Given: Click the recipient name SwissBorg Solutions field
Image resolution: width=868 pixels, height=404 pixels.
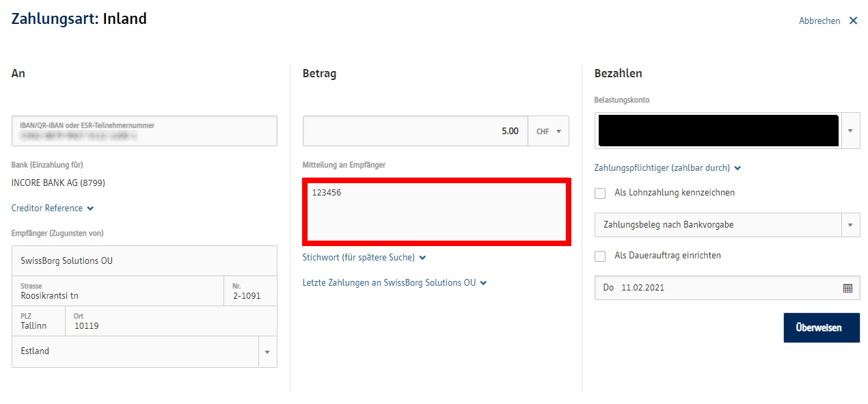Looking at the screenshot, I should [144, 261].
